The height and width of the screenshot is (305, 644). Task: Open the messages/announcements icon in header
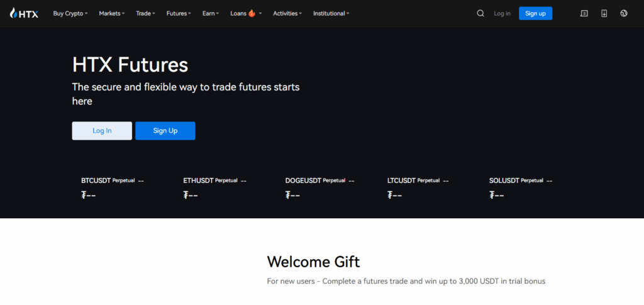[584, 13]
